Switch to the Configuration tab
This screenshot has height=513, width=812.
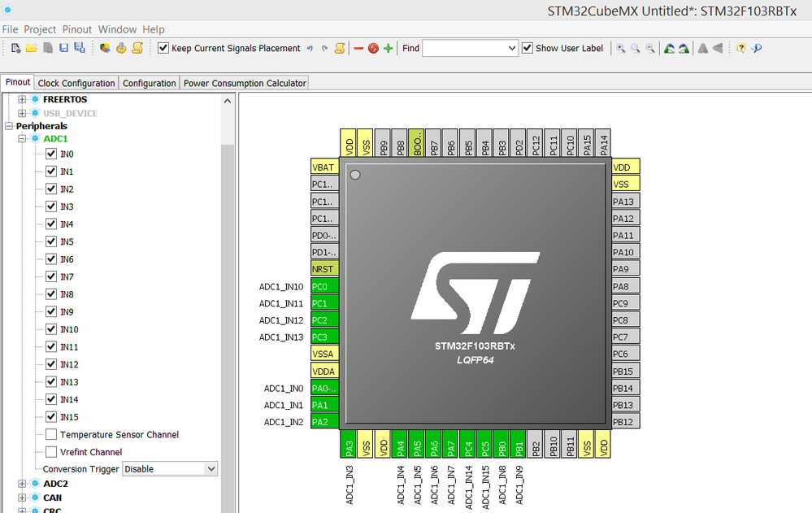point(149,83)
